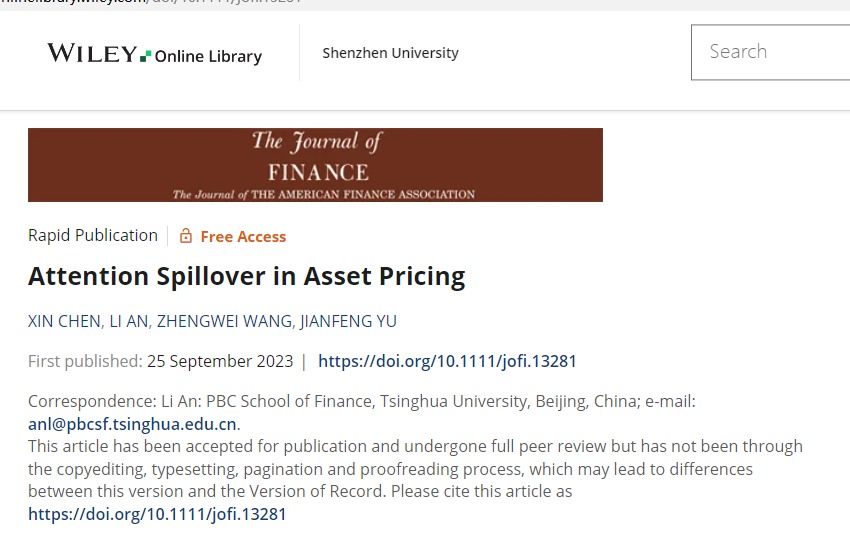
Task: Click the First published label
Action: 84,361
